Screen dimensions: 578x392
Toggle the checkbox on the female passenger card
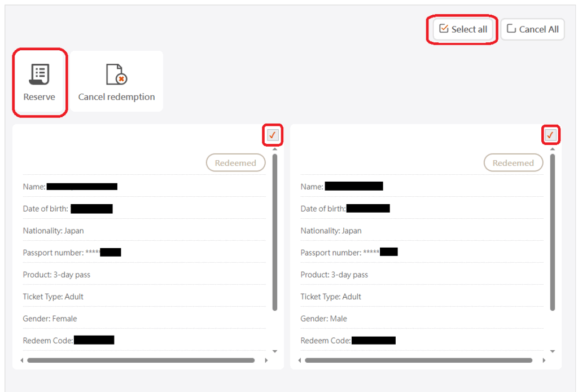pyautogui.click(x=273, y=135)
